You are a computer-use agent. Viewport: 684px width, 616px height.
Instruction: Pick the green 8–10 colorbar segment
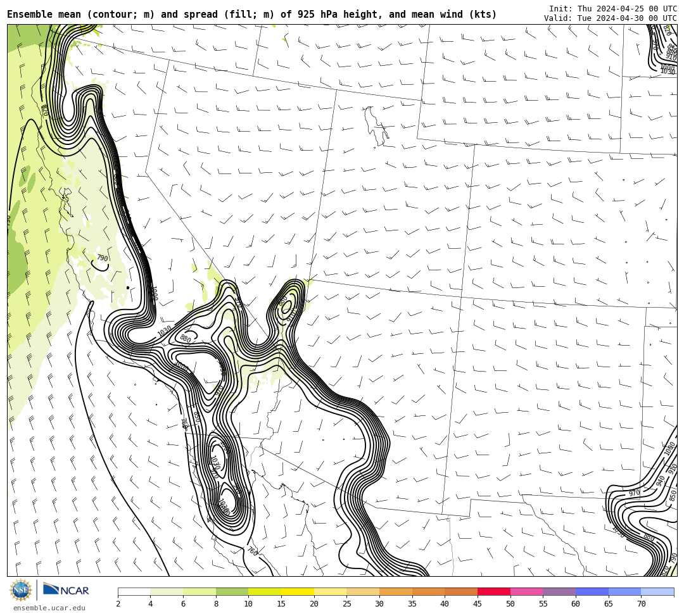[x=232, y=591]
